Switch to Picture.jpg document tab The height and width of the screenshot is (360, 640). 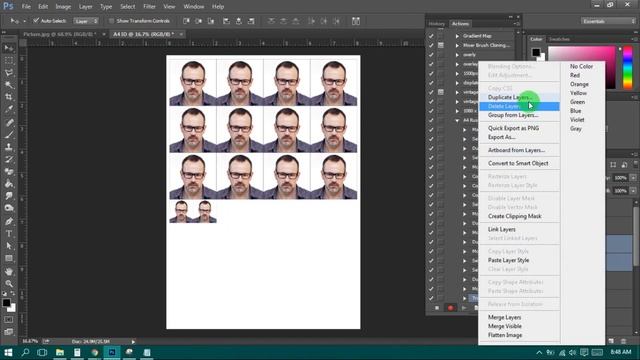[60, 34]
